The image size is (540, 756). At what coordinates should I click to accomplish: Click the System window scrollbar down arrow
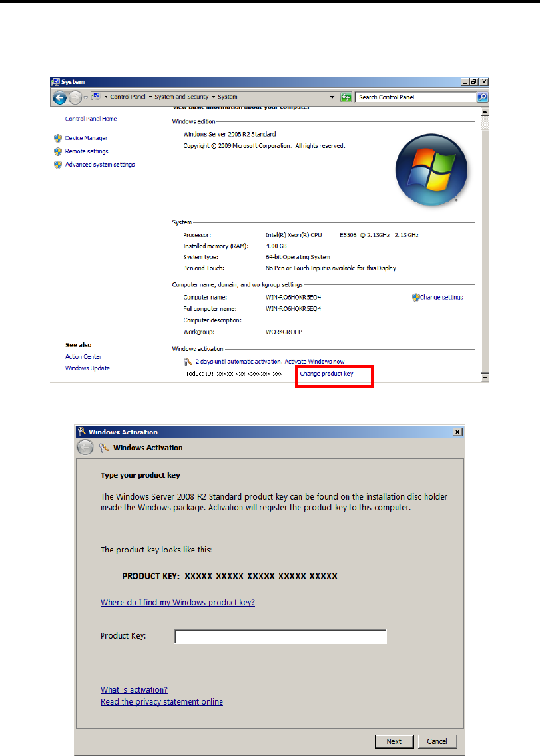click(485, 378)
